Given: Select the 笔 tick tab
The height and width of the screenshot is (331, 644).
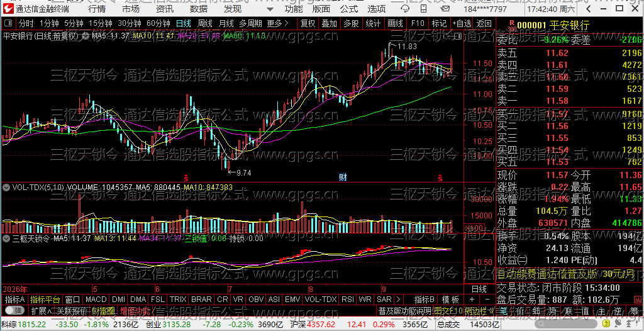Looking at the screenshot, I should [504, 310].
